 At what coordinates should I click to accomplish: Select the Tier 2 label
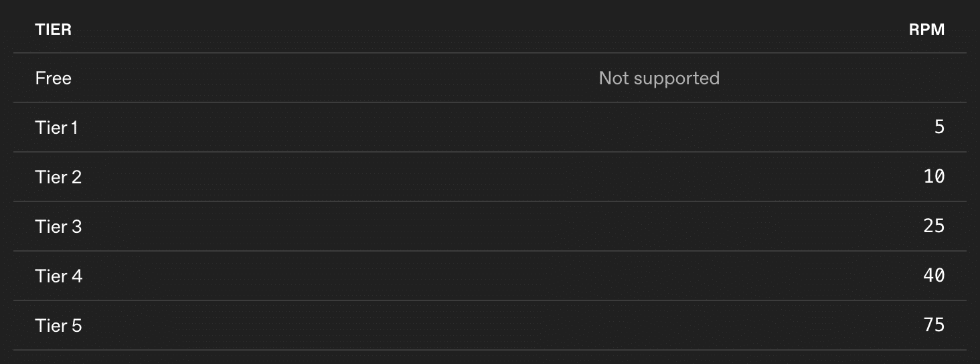pyautogui.click(x=58, y=177)
